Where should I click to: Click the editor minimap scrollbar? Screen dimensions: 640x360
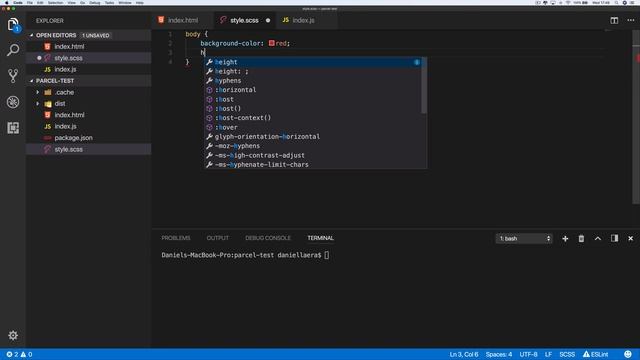click(x=636, y=116)
